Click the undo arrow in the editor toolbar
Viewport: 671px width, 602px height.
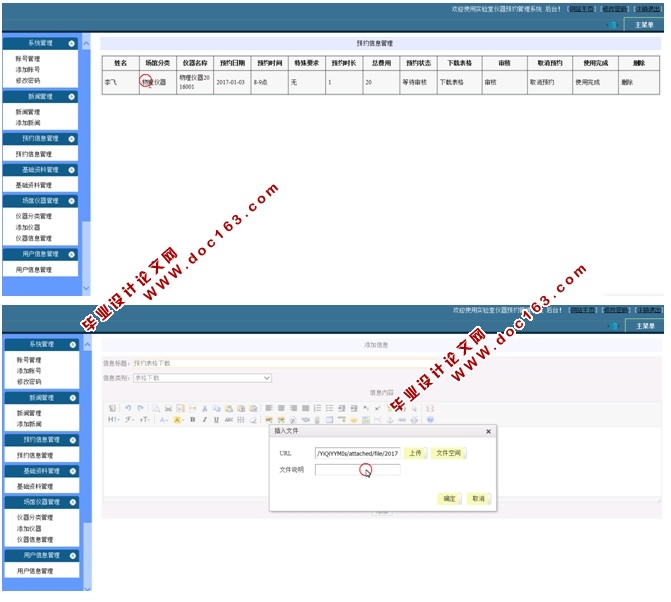click(x=128, y=408)
